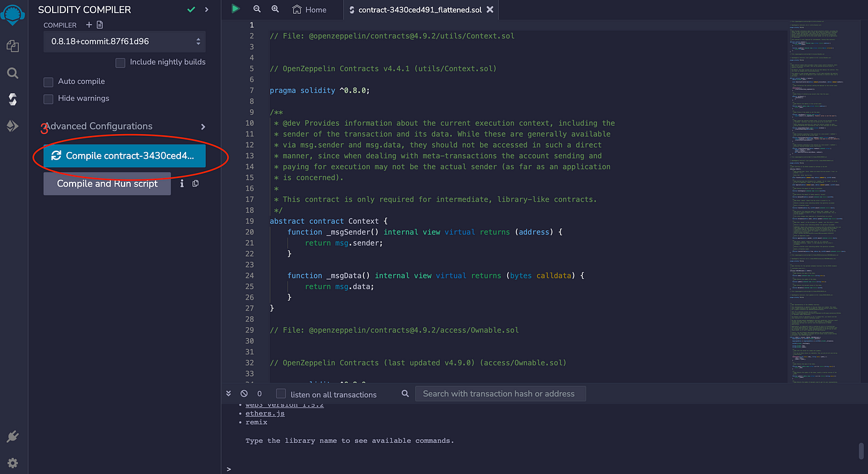Click Compile contract-3430ced4 button
This screenshot has width=868, height=474.
click(x=124, y=156)
